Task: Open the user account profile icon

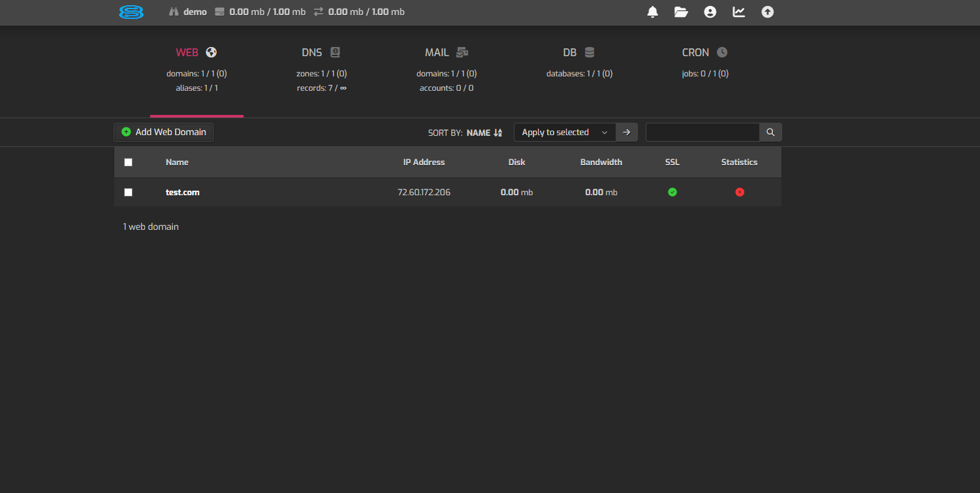Action: pyautogui.click(x=710, y=12)
